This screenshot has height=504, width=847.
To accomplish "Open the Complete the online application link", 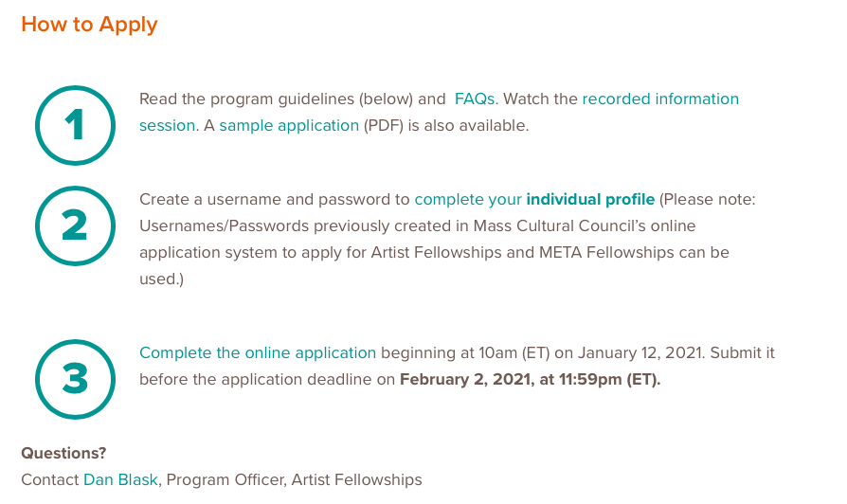I will point(258,352).
